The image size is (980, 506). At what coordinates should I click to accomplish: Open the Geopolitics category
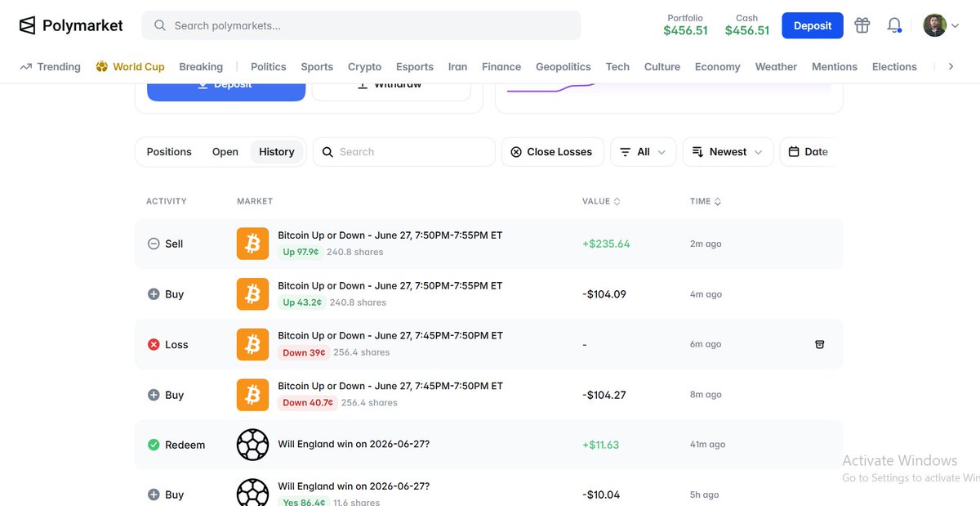(x=563, y=67)
